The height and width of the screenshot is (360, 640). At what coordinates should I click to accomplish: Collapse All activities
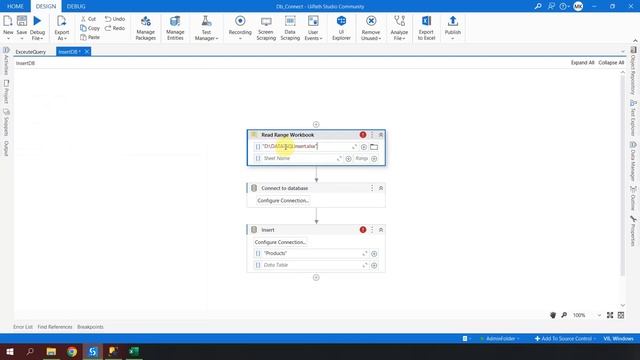[x=611, y=62]
